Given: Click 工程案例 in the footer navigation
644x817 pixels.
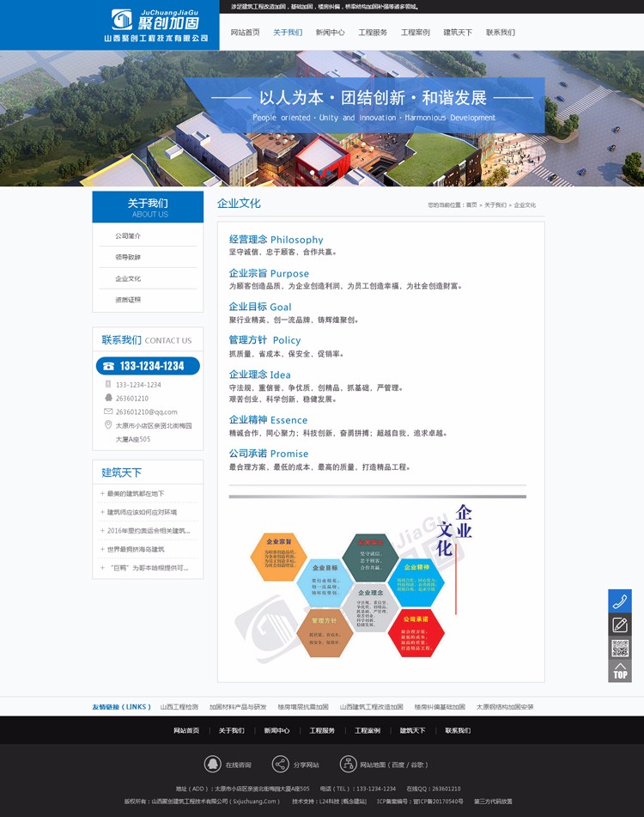Looking at the screenshot, I should point(368,730).
